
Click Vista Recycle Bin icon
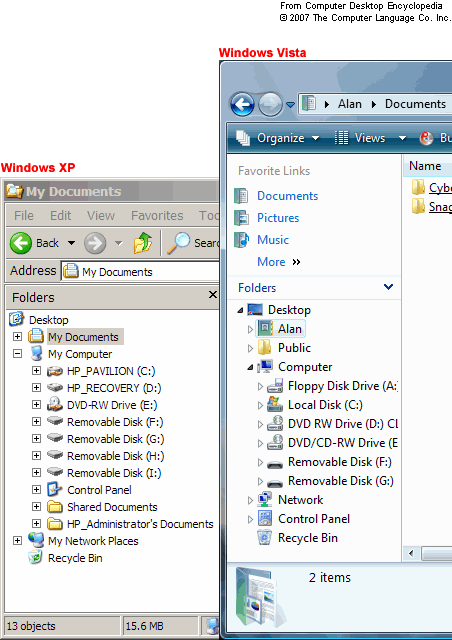[x=265, y=538]
